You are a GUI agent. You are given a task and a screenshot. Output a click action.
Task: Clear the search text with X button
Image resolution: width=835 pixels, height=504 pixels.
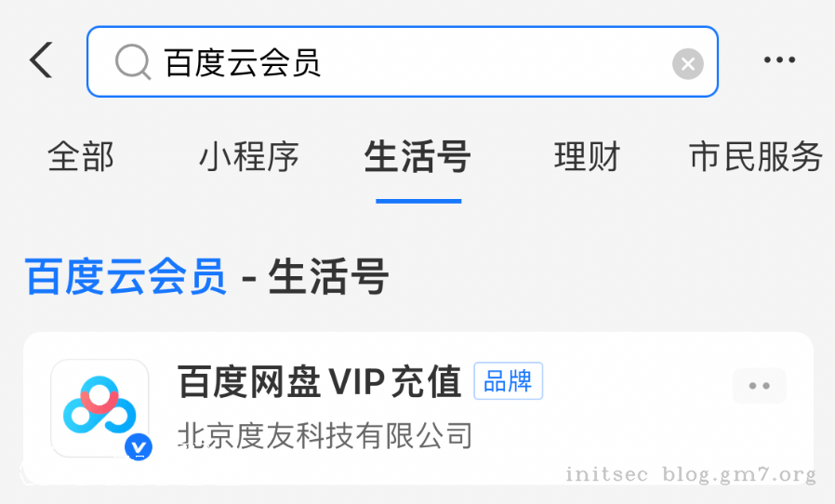(688, 64)
